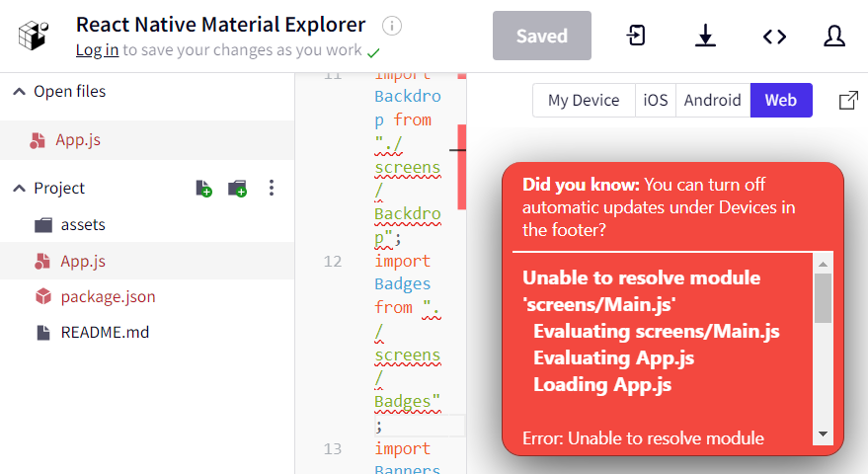The height and width of the screenshot is (474, 868).
Task: Collapse the Open files section
Action: (x=19, y=92)
